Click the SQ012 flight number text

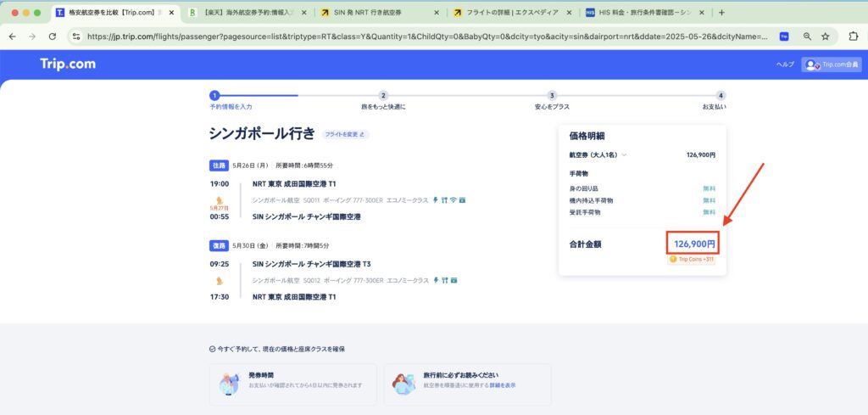click(312, 280)
